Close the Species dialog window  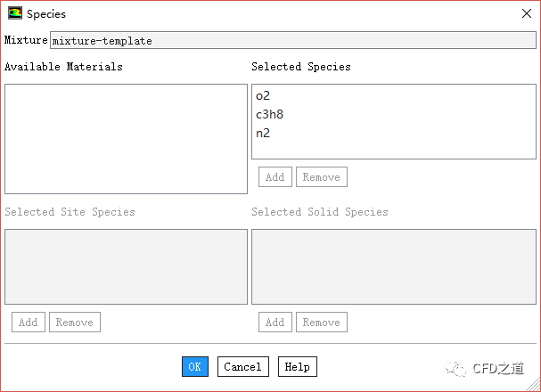click(x=526, y=13)
